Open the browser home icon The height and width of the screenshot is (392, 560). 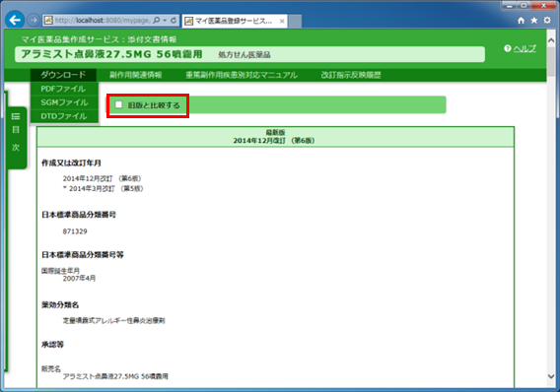522,21
